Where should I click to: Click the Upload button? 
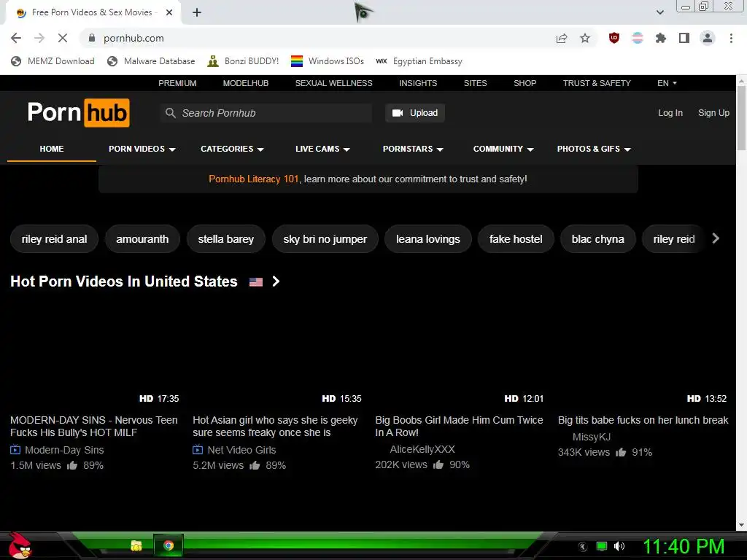click(x=415, y=113)
